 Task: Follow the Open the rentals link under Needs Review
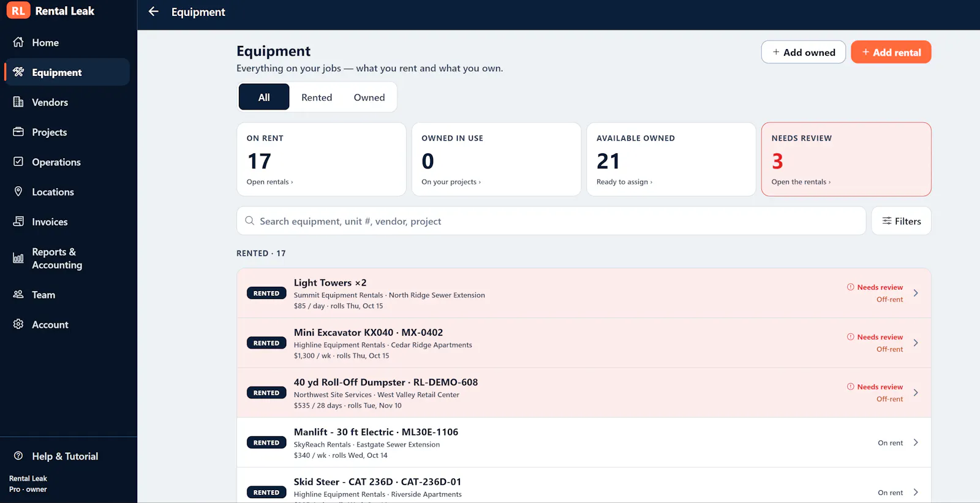click(x=801, y=182)
